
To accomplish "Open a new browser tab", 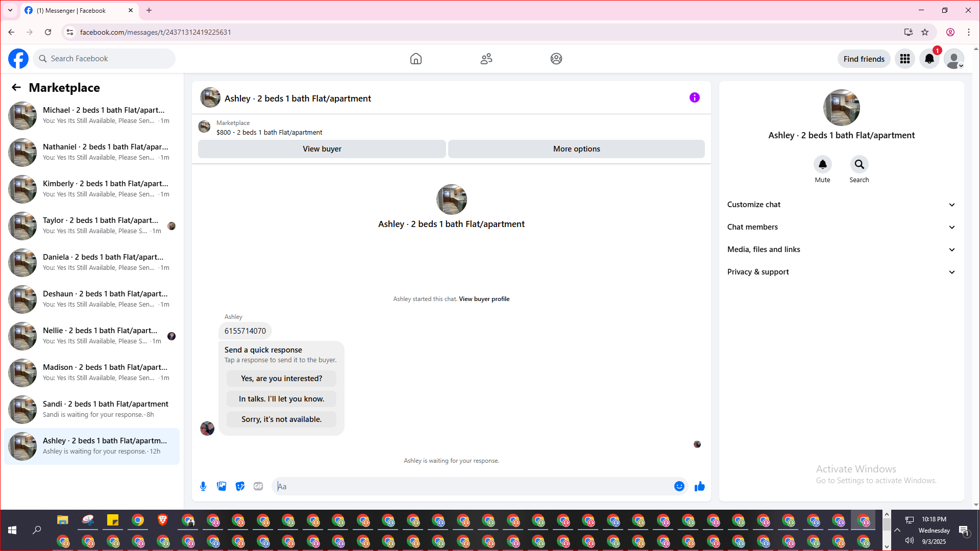I will (x=149, y=10).
